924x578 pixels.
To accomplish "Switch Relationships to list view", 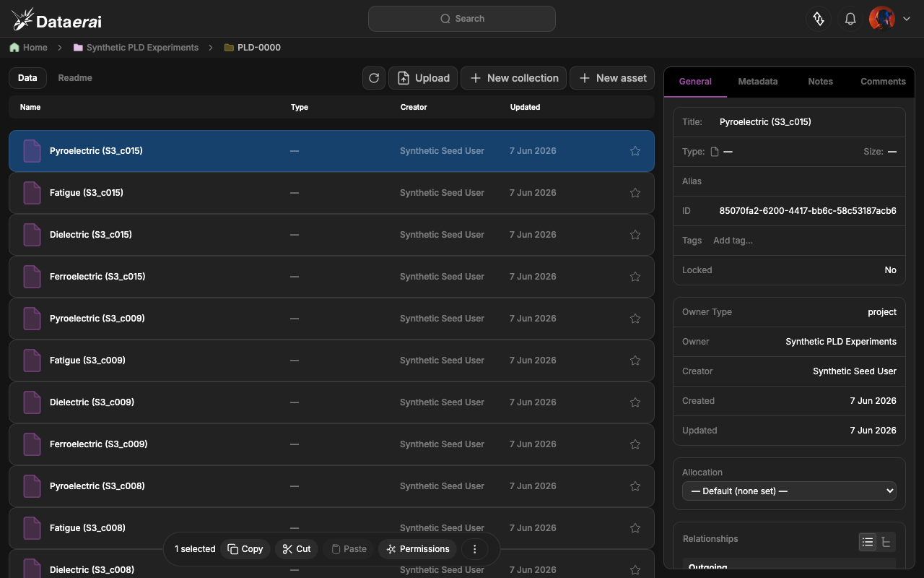I will point(868,542).
